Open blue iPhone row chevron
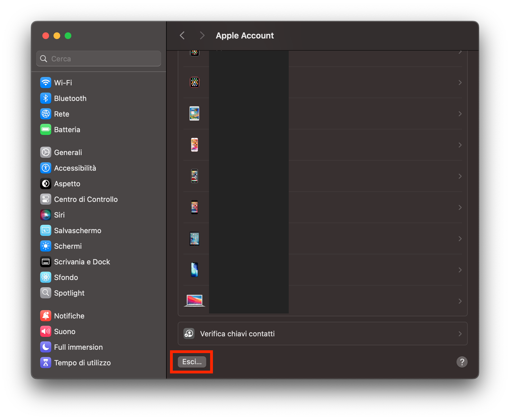 (x=460, y=270)
